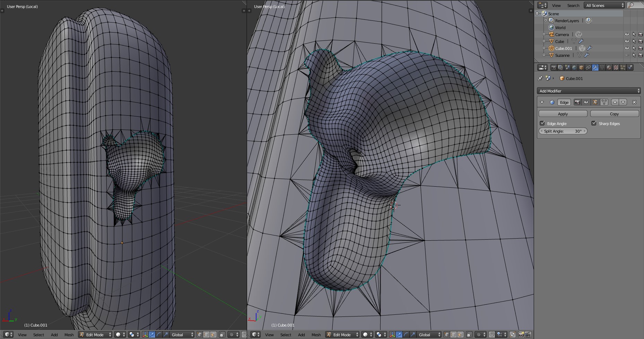Image resolution: width=644 pixels, height=339 pixels.
Task: Toggle the Sharp Edges checkbox
Action: coord(594,123)
